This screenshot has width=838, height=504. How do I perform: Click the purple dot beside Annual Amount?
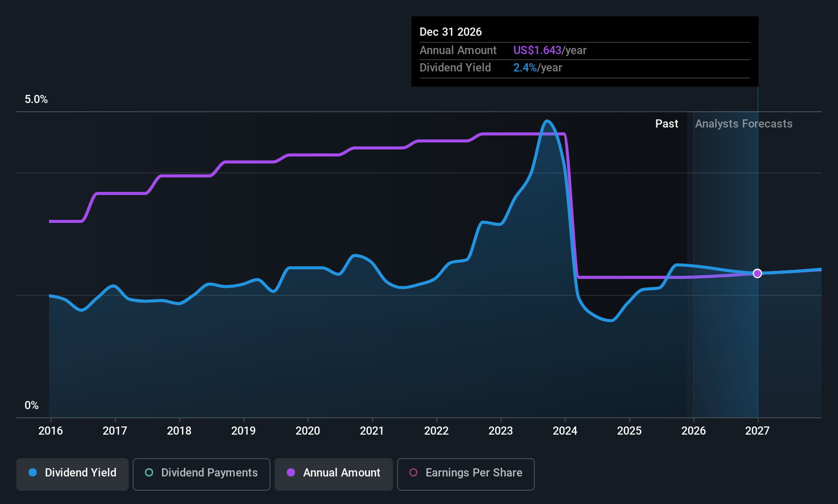[x=291, y=472]
